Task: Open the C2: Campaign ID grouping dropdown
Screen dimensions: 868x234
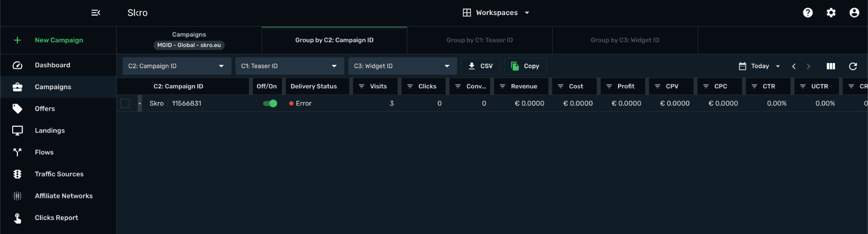Action: (x=176, y=66)
